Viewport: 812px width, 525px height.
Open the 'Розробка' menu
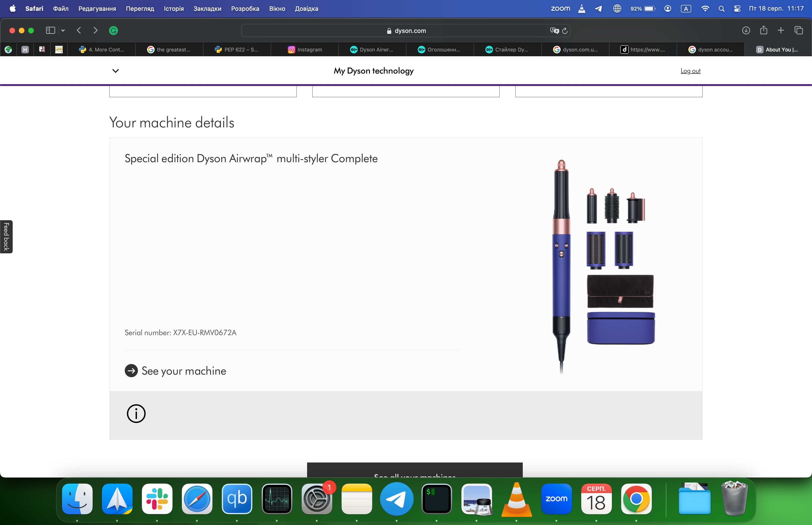pyautogui.click(x=245, y=8)
